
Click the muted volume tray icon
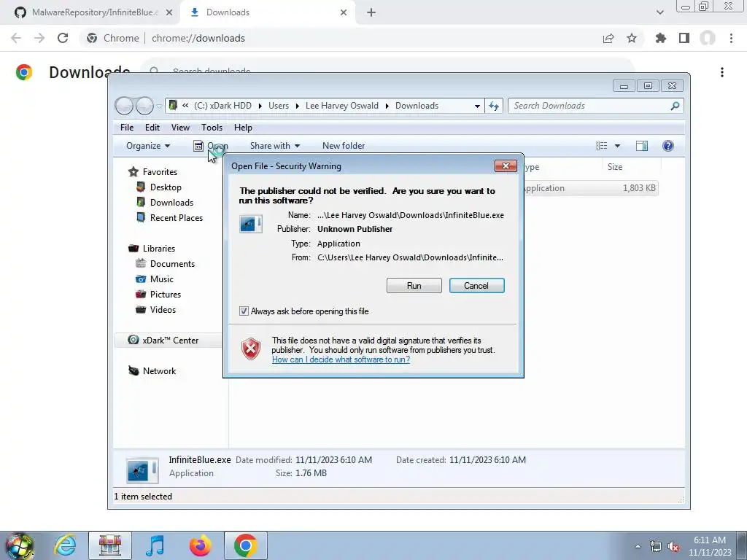point(673,547)
